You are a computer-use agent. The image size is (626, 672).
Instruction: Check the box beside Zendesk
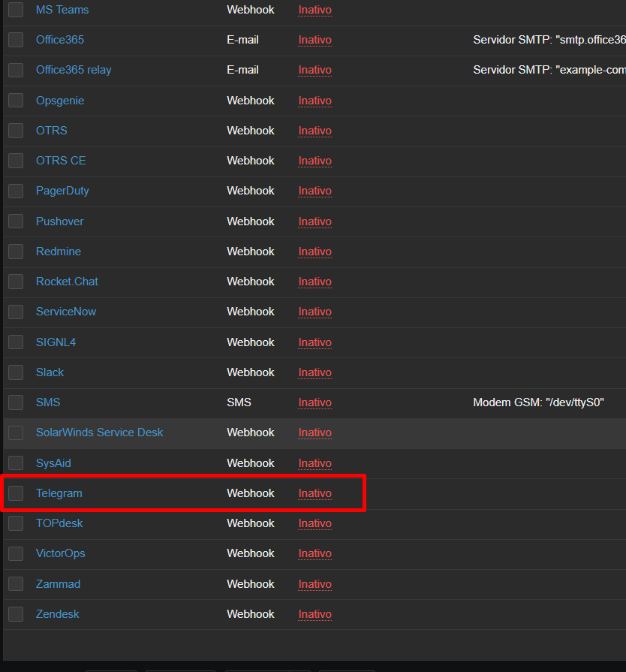16,614
